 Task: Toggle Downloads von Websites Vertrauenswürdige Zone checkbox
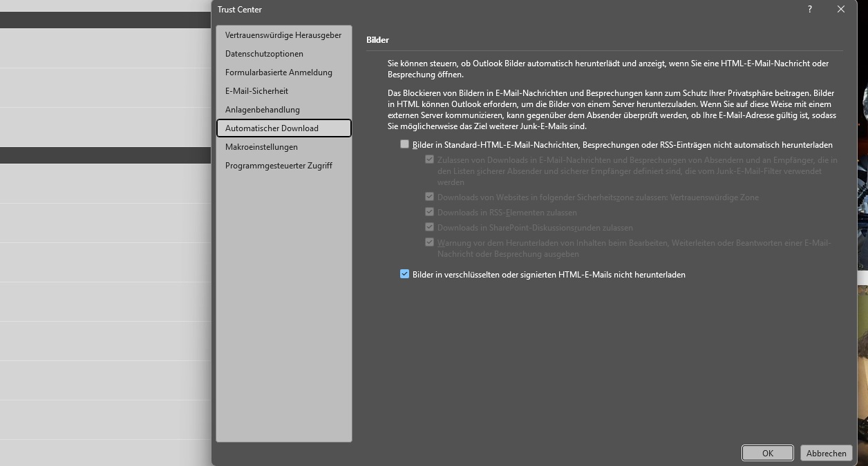click(430, 197)
